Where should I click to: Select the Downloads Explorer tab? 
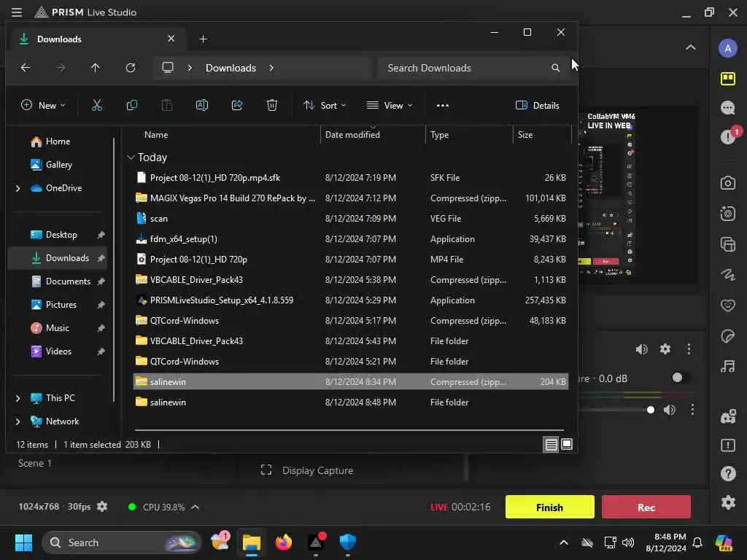coord(98,39)
